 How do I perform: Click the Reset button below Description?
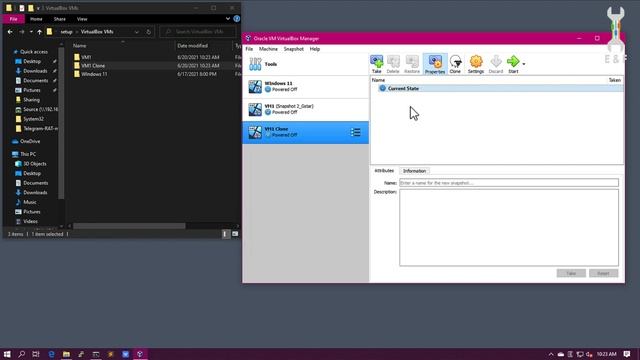(603, 273)
